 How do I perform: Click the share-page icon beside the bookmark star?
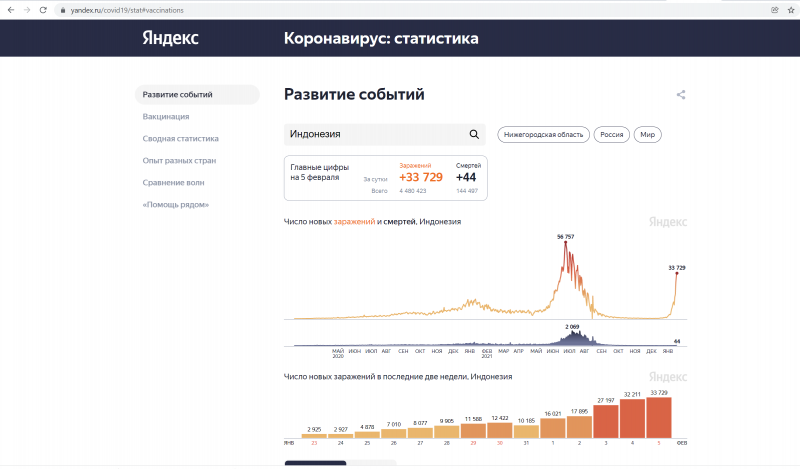coord(774,10)
